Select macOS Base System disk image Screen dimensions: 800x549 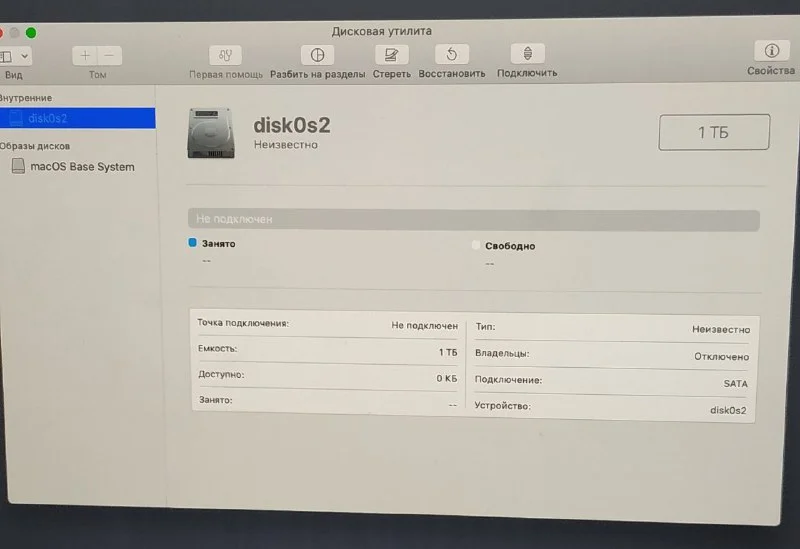(x=81, y=167)
